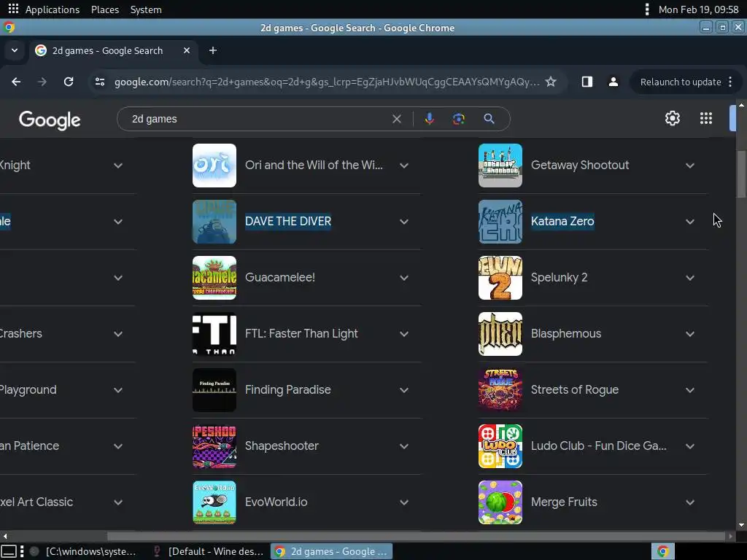747x560 pixels.
Task: Bookmark this page with the star icon
Action: pyautogui.click(x=551, y=82)
